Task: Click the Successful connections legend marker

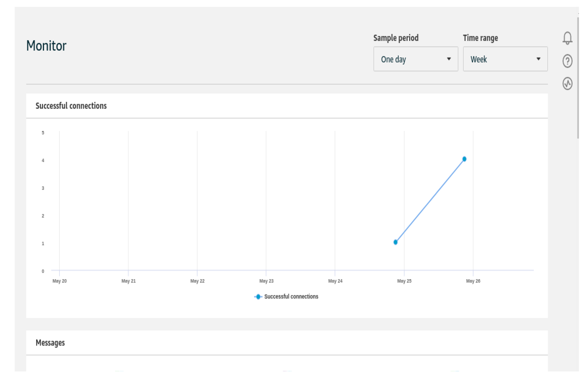Action: [258, 297]
